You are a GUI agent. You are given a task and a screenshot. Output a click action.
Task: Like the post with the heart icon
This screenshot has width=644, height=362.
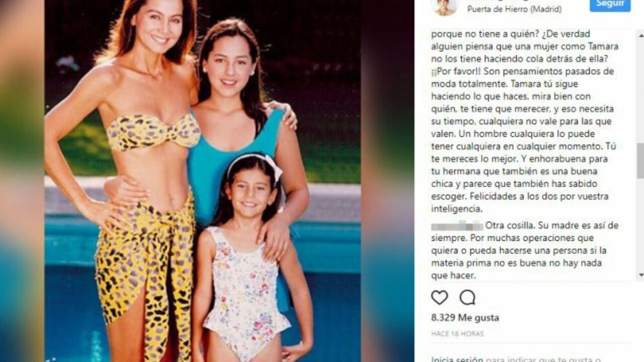(x=439, y=298)
